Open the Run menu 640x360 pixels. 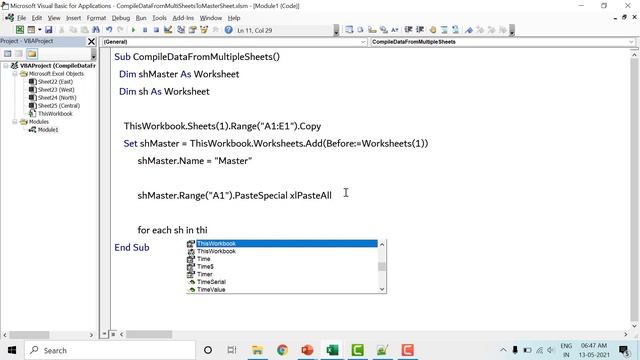141,18
